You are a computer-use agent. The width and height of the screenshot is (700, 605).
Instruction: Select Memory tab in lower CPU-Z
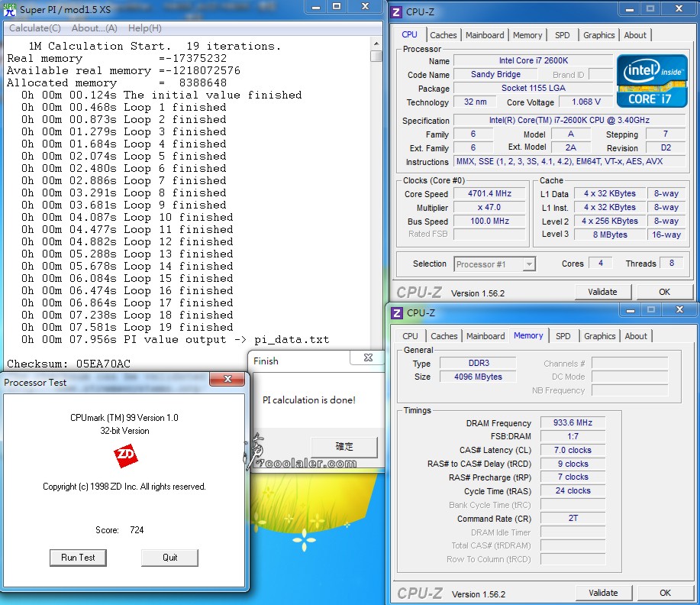pyautogui.click(x=528, y=335)
